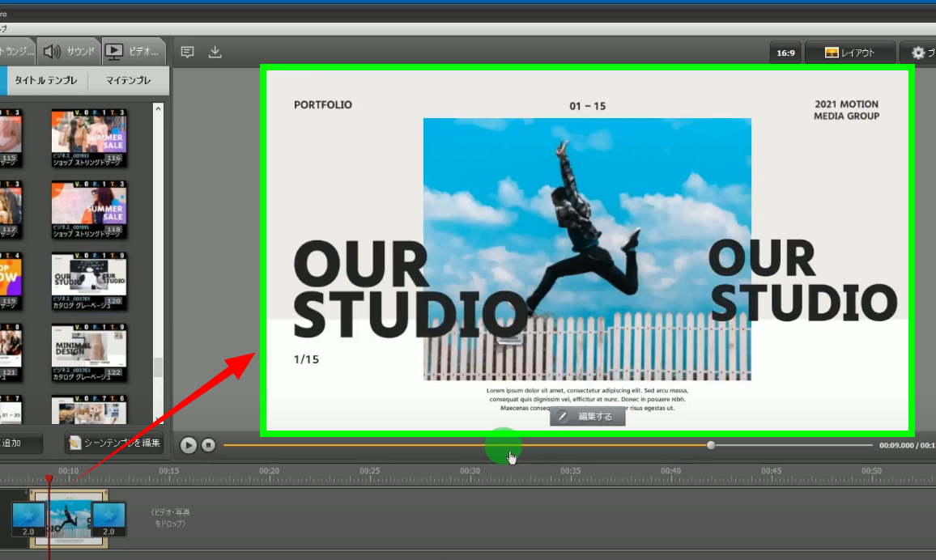Click the 編集する button on the preview

(587, 417)
